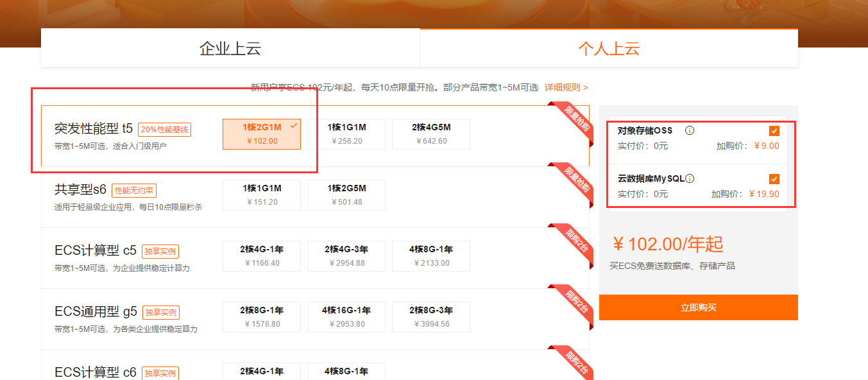Image resolution: width=868 pixels, height=380 pixels.
Task: Open the info icon beside 对象存储OSS
Action: [x=690, y=130]
